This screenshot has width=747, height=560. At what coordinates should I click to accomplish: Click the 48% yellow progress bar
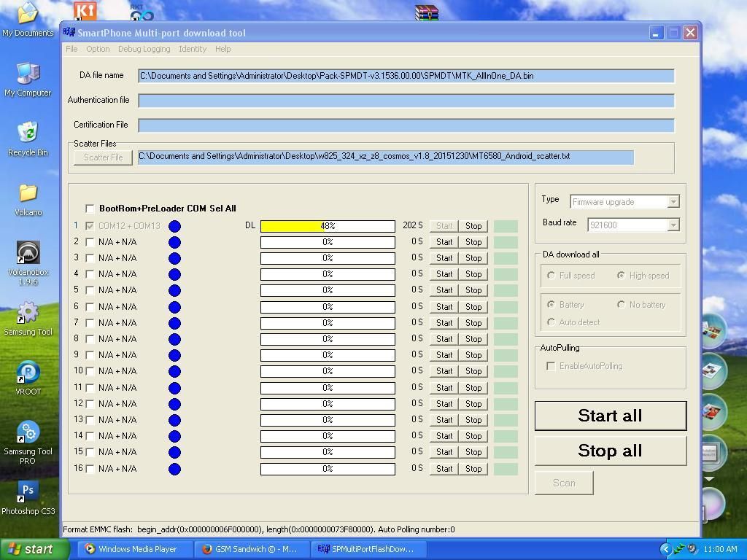click(x=328, y=226)
